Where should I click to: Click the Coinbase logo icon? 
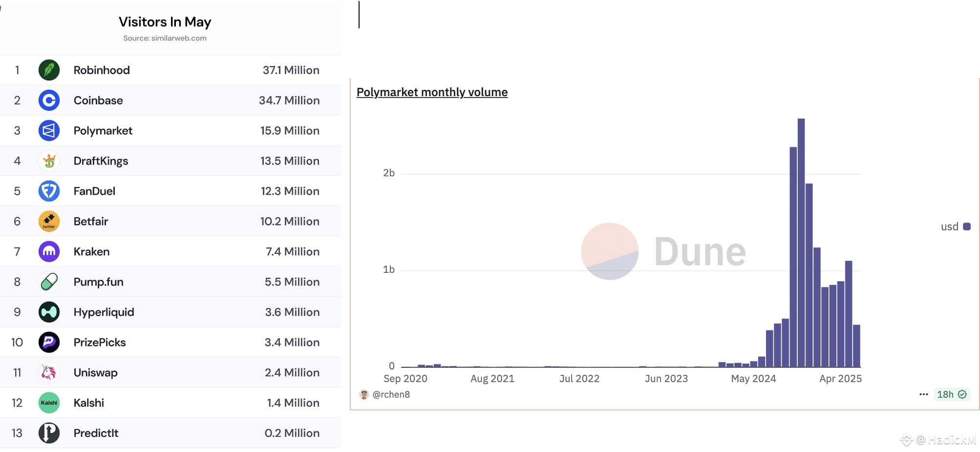(49, 100)
